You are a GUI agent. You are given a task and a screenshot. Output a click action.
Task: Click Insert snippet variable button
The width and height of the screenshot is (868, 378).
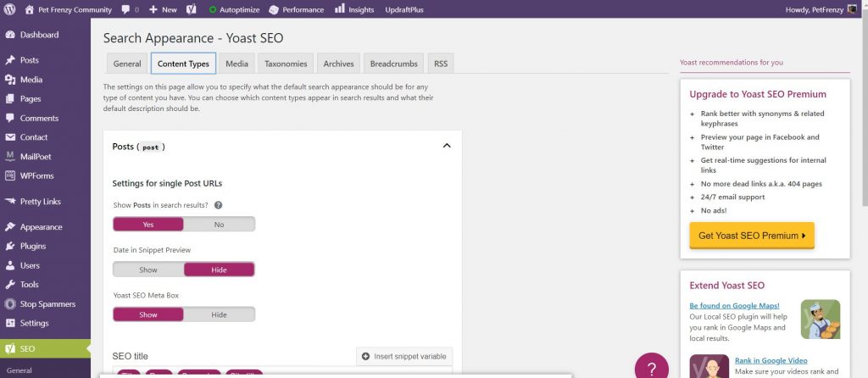click(404, 357)
